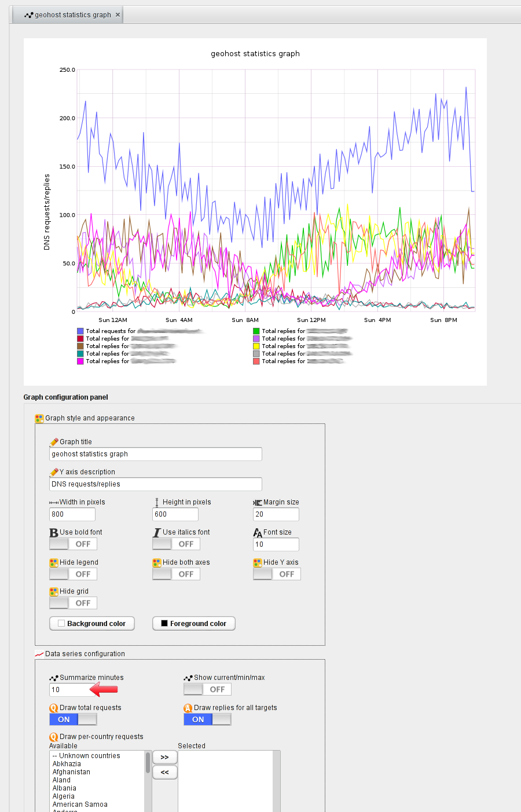Click the Selected countries list scrollbar

tap(277, 781)
